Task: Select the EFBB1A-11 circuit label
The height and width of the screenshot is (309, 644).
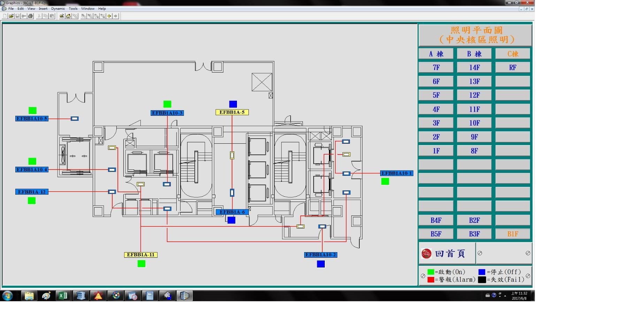Action: 141,255
